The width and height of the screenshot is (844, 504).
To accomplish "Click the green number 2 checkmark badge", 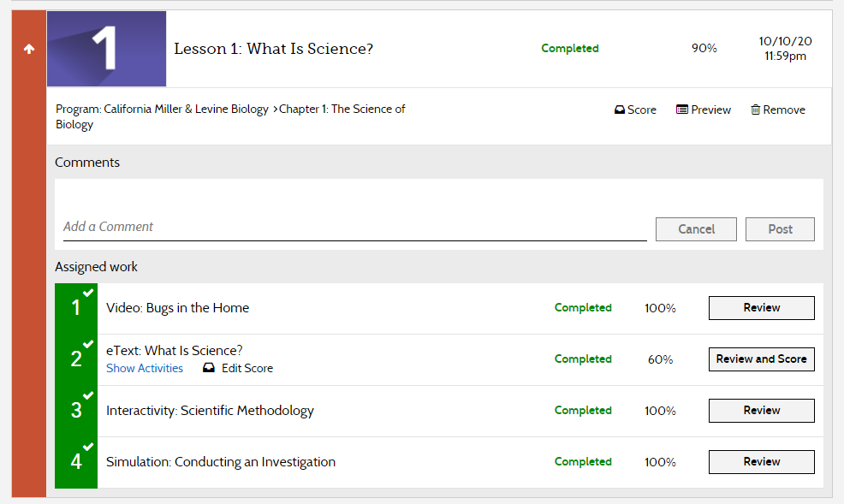I will point(76,359).
